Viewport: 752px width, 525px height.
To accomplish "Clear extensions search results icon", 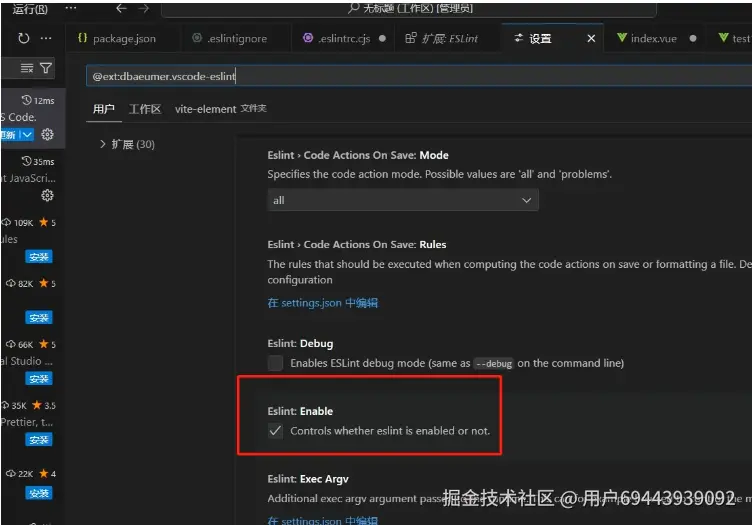I will point(27,68).
